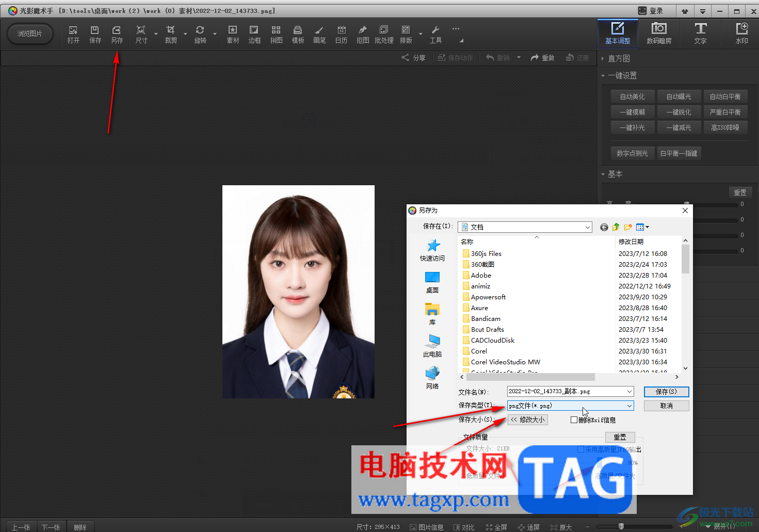Click the 保存(S) button in dialog
Image resolution: width=759 pixels, height=532 pixels.
tap(666, 392)
